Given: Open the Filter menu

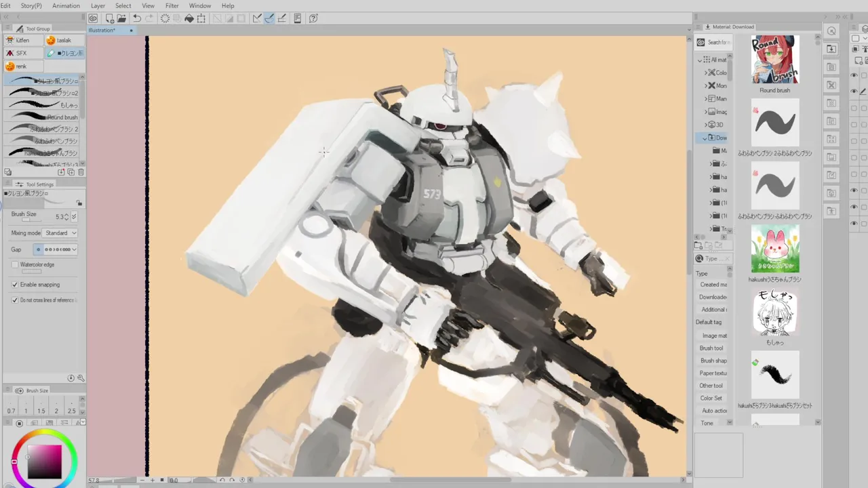Looking at the screenshot, I should point(172,5).
